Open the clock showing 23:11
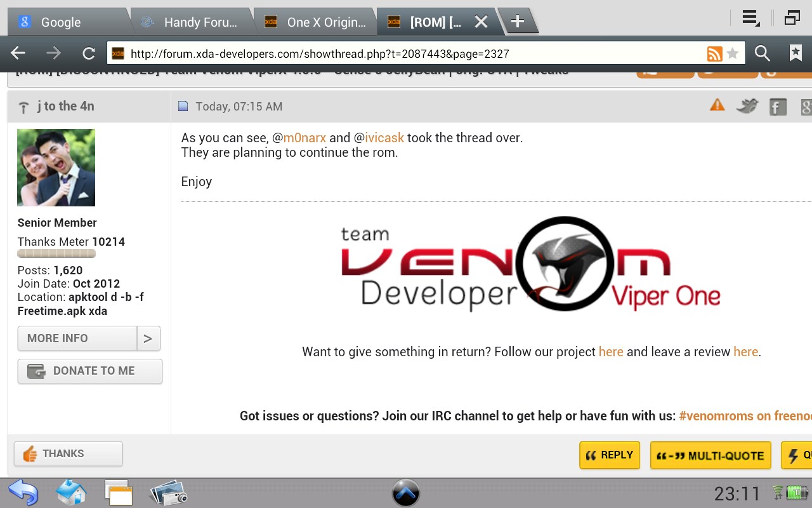The height and width of the screenshot is (508, 812). (x=737, y=493)
